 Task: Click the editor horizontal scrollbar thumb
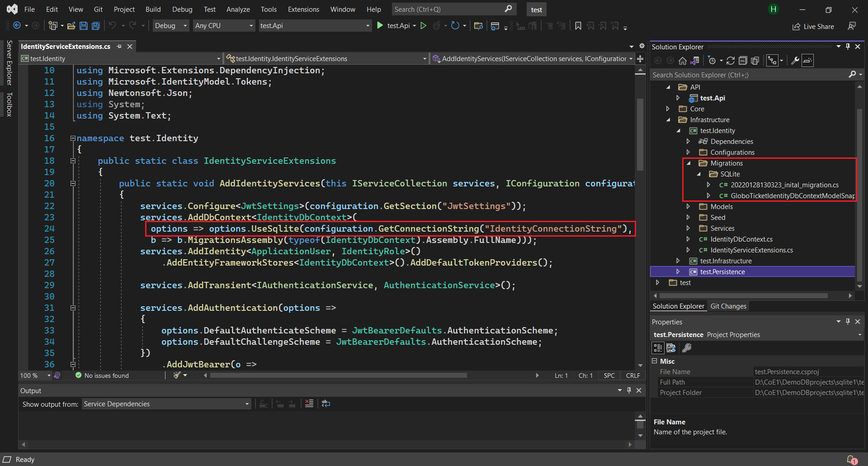pyautogui.click(x=339, y=376)
